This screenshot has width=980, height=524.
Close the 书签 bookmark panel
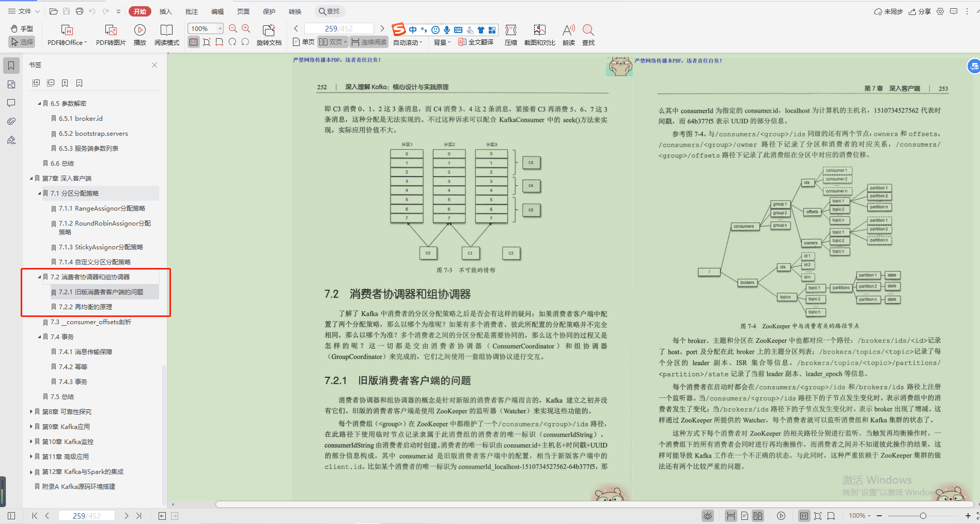(154, 65)
